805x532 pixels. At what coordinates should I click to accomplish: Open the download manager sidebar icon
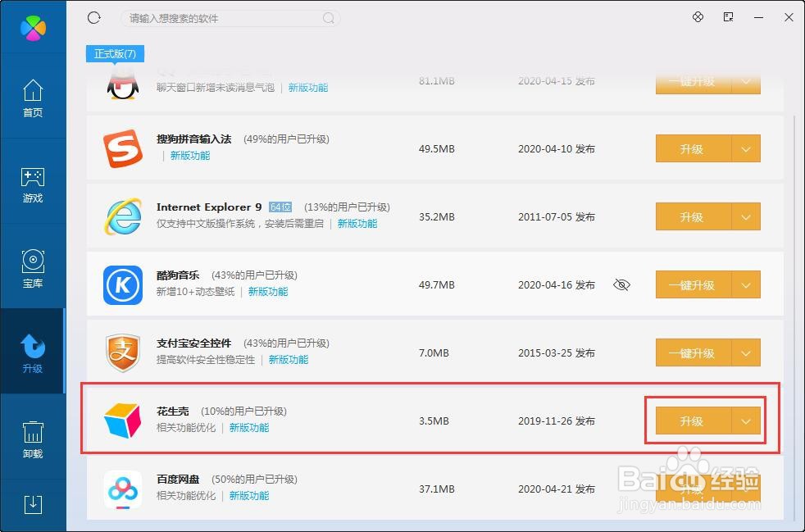click(x=33, y=504)
